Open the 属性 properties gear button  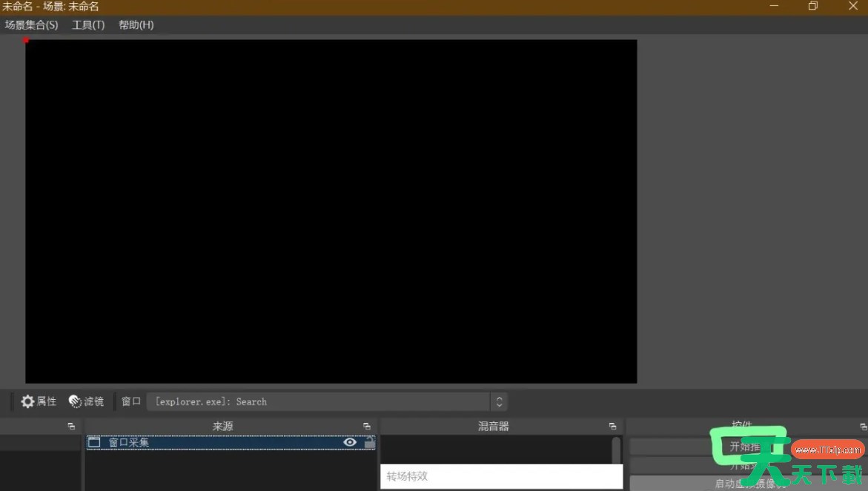coord(39,401)
